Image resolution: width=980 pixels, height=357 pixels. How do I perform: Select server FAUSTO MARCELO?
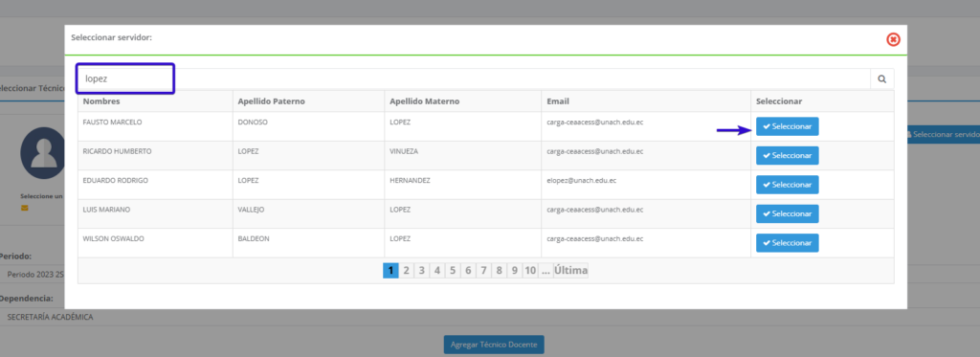(787, 126)
